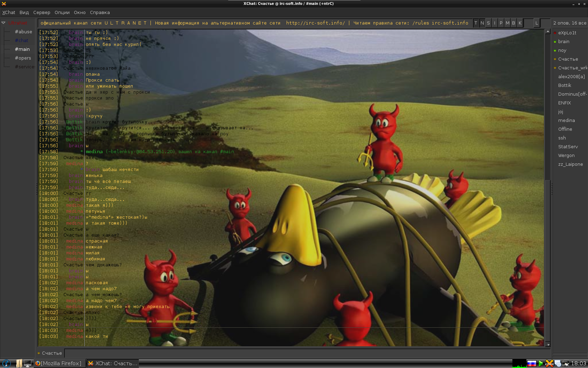The width and height of the screenshot is (588, 368).
Task: Select the #chat channel in the tree
Action: tap(21, 40)
